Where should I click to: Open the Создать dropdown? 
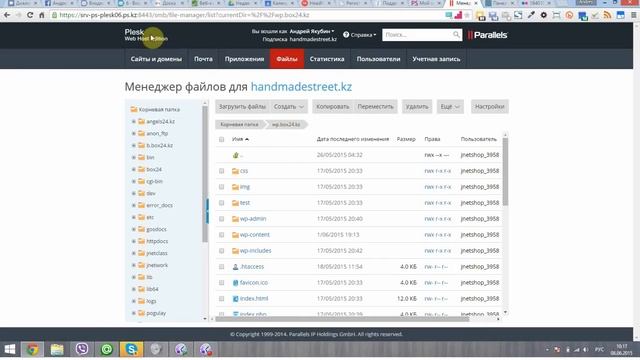(289, 107)
